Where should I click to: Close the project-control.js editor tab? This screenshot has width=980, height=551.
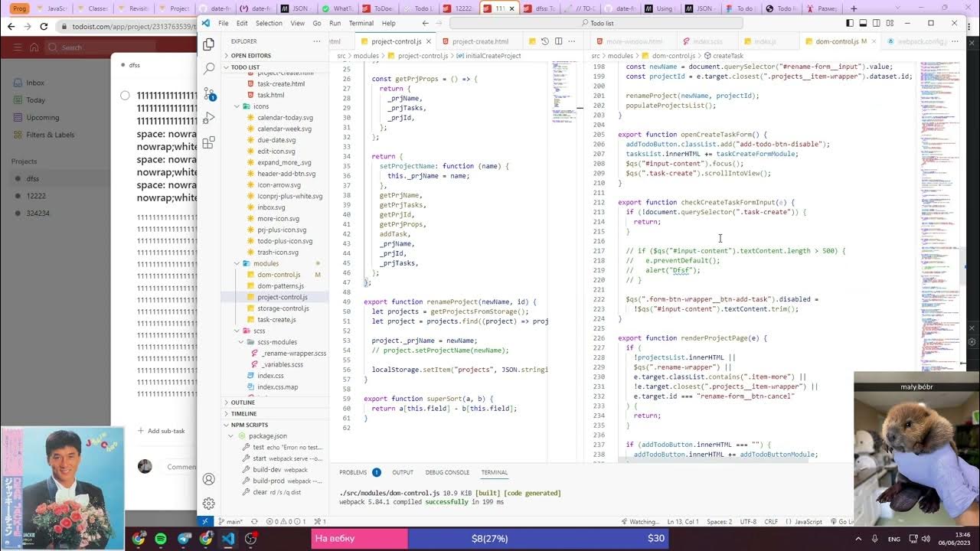[x=429, y=41]
